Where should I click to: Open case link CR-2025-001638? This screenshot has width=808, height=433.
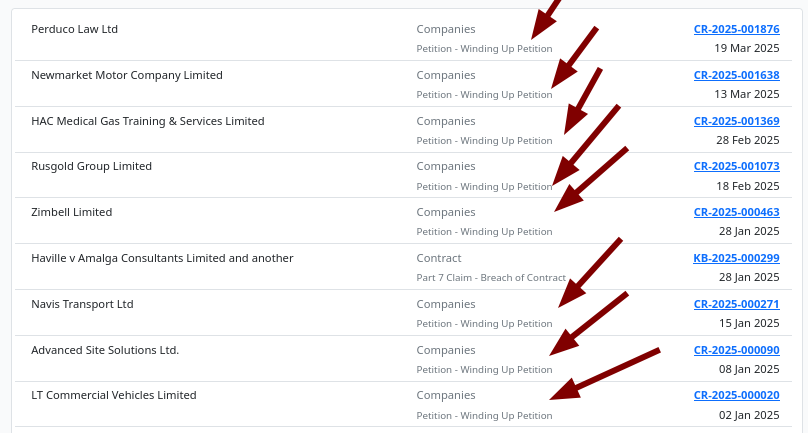736,75
